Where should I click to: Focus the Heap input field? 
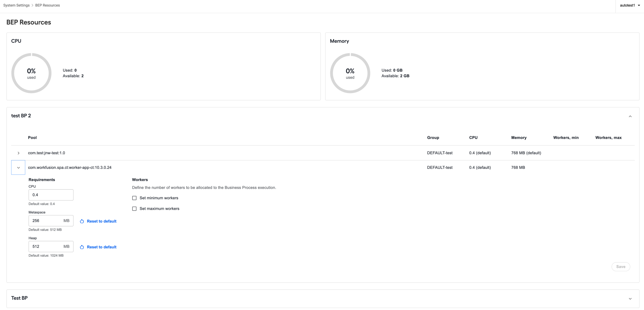pyautogui.click(x=51, y=247)
